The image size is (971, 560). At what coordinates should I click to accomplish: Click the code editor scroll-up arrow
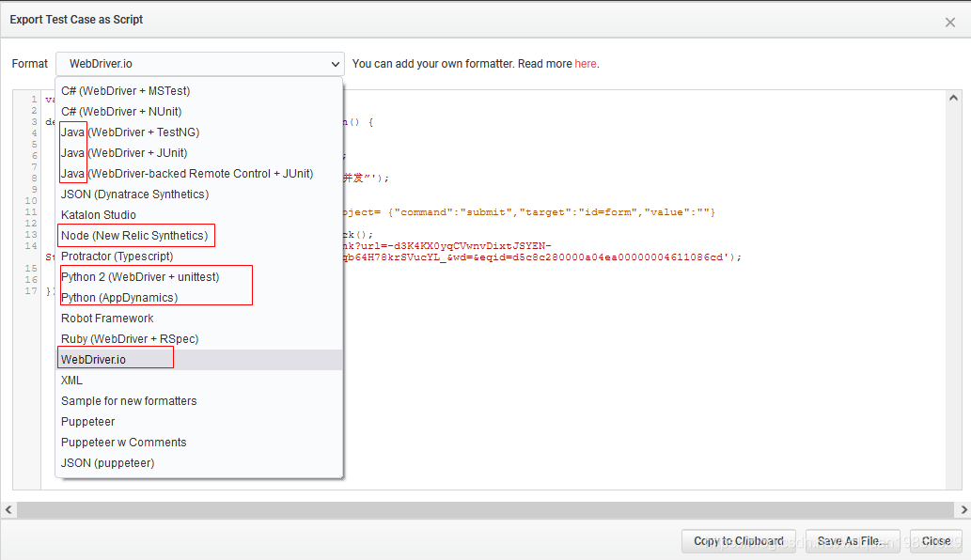(954, 98)
